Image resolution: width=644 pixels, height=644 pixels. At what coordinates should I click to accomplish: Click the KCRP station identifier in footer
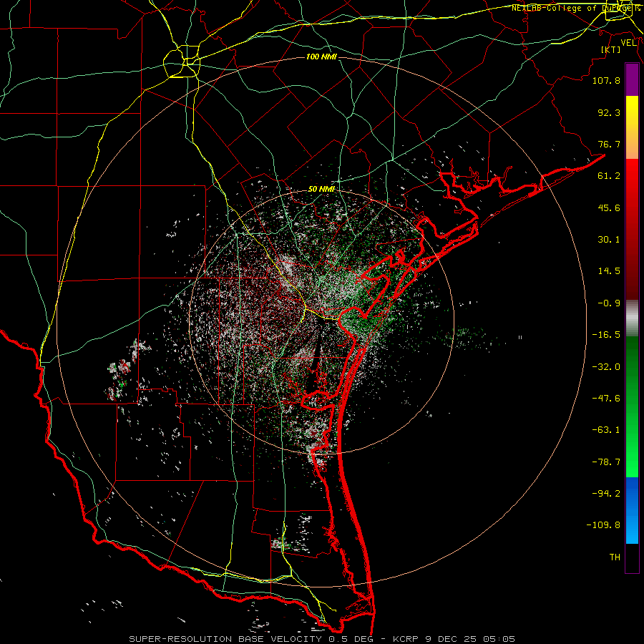(x=407, y=639)
